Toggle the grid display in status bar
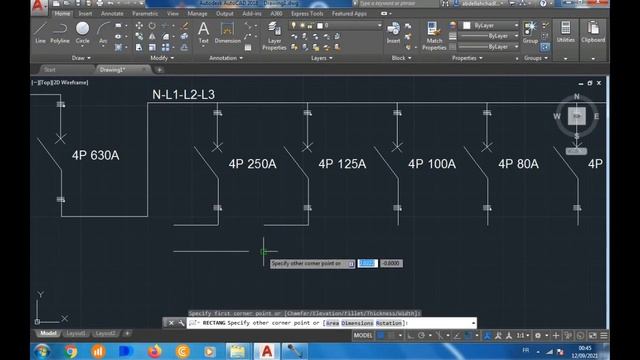 pos(381,336)
